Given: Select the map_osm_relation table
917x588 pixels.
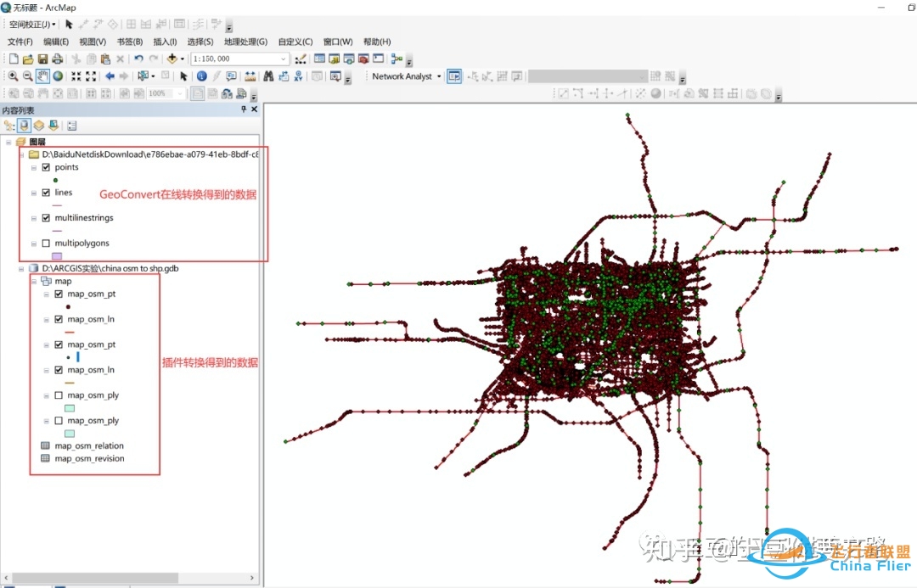Looking at the screenshot, I should point(89,445).
